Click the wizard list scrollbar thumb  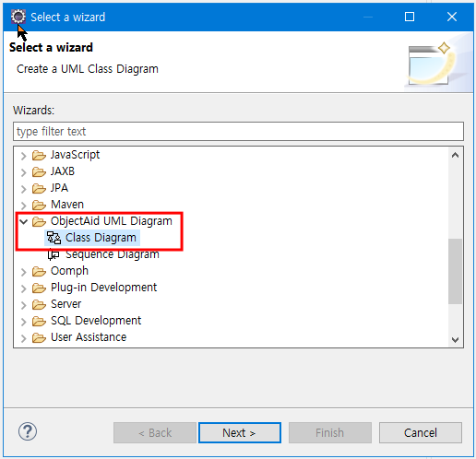pyautogui.click(x=455, y=271)
